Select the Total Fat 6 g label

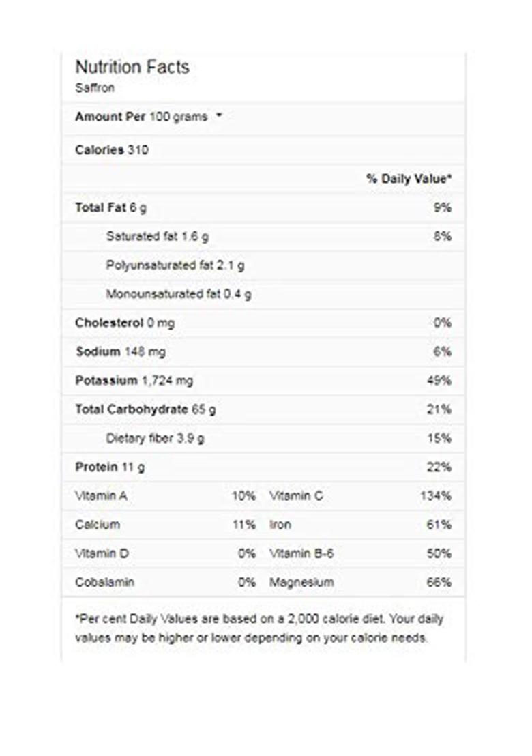110,207
